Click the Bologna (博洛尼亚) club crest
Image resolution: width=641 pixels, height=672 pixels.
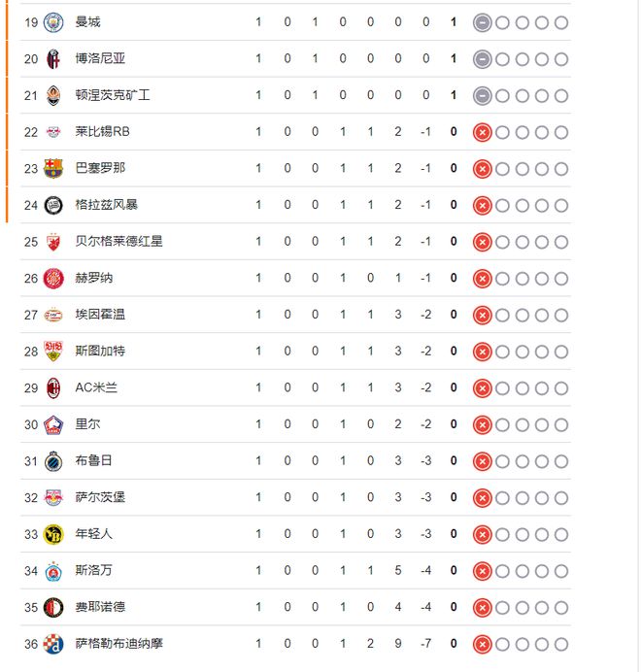pyautogui.click(x=53, y=59)
